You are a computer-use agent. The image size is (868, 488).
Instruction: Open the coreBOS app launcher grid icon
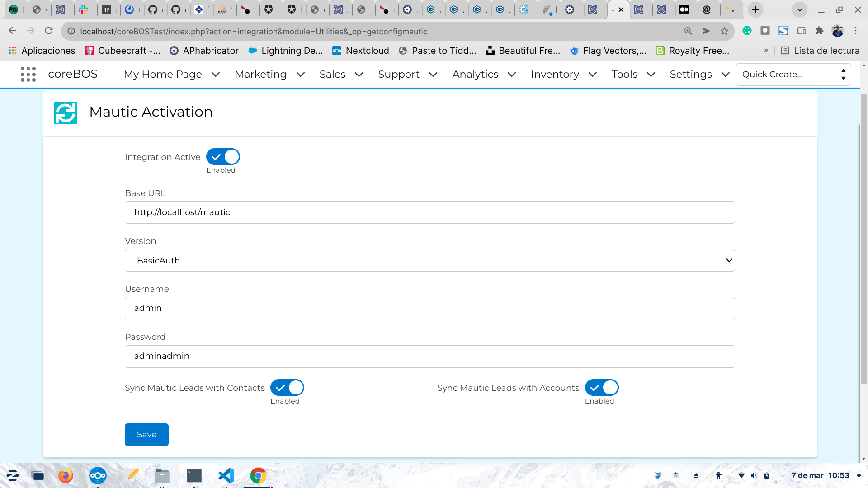tap(28, 74)
